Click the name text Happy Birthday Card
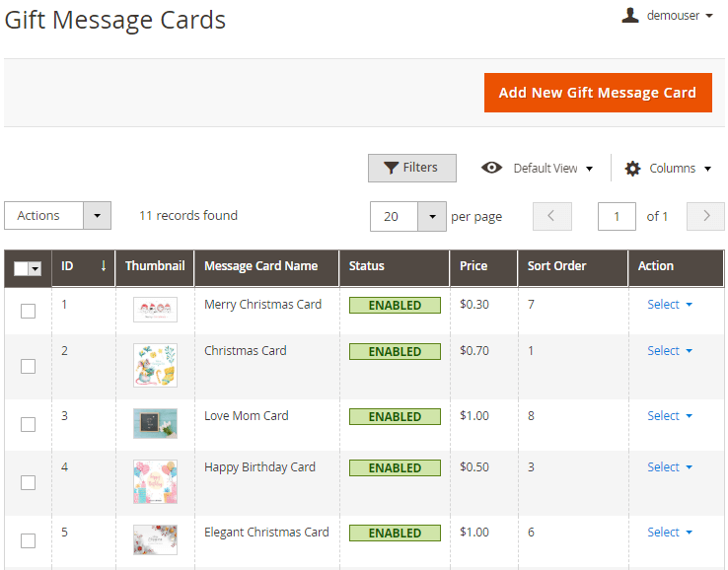Screen dimensions: 728x570 tap(259, 467)
